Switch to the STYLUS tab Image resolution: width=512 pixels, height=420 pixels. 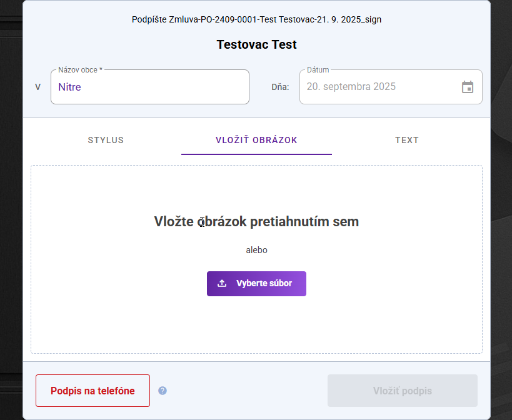(106, 140)
